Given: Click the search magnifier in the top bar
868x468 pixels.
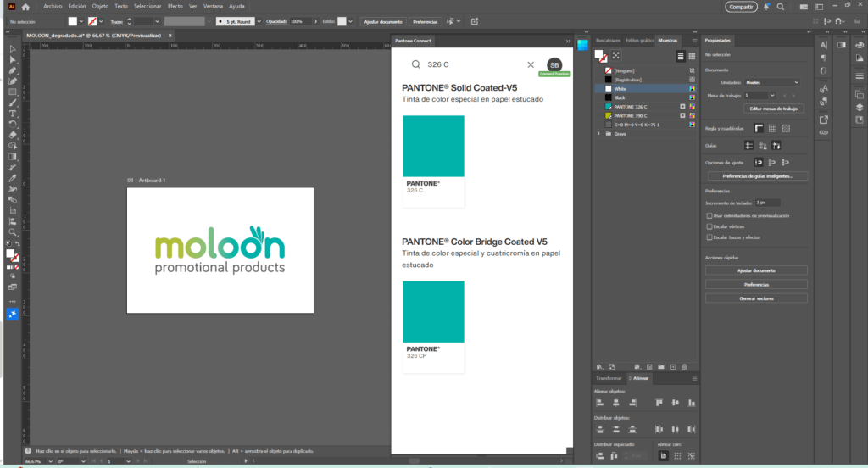Looking at the screenshot, I should [x=781, y=7].
